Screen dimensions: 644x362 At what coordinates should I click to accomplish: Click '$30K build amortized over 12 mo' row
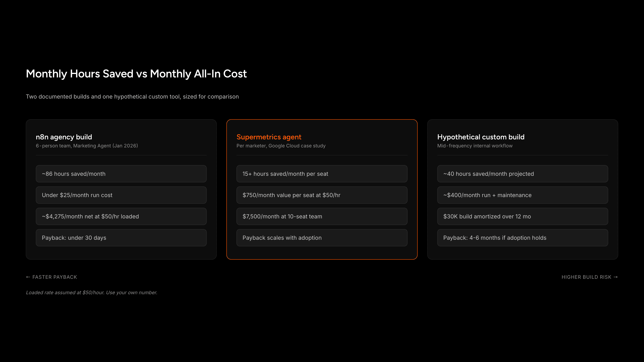522,216
